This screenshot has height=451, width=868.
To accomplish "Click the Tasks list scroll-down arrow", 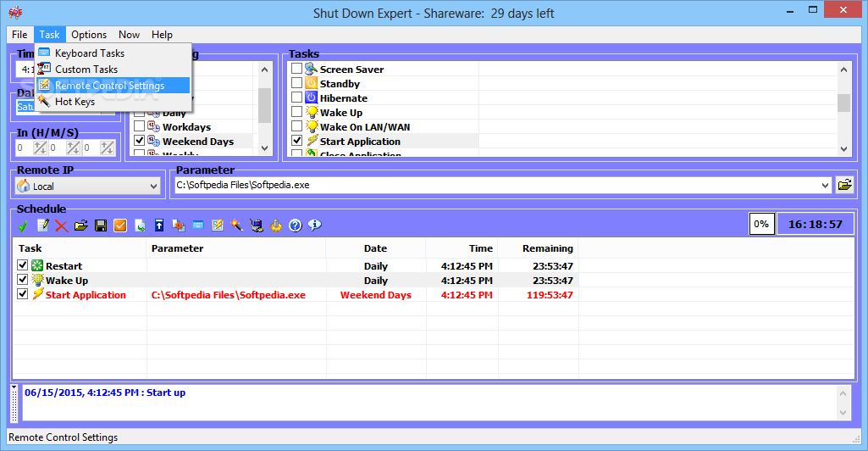I will click(843, 148).
